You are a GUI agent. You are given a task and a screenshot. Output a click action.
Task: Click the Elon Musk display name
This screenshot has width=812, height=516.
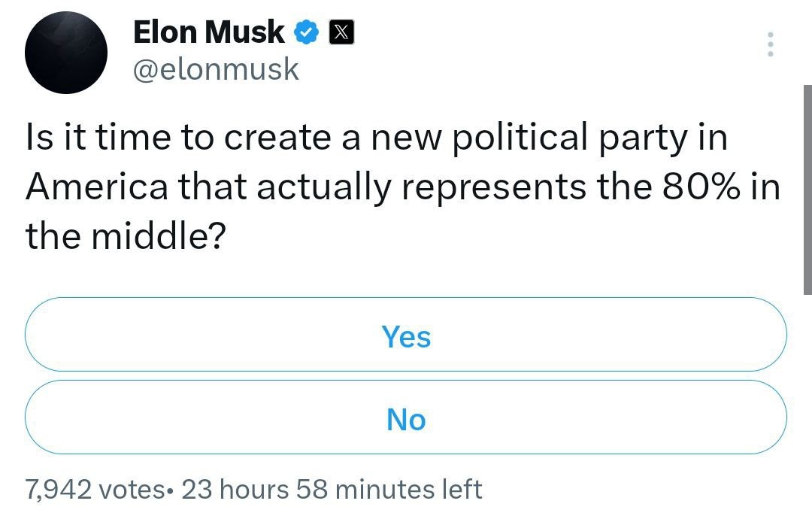click(209, 32)
